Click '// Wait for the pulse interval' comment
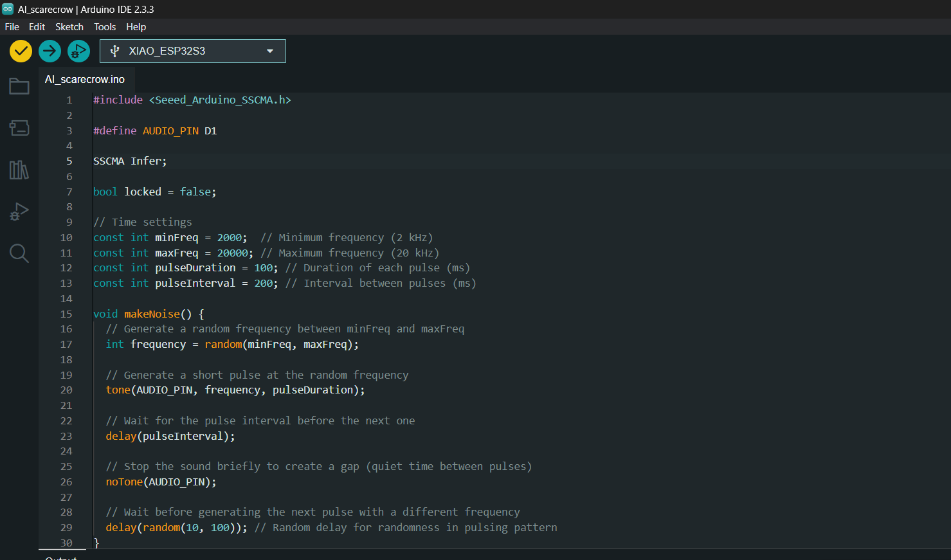The width and height of the screenshot is (951, 560). [260, 420]
